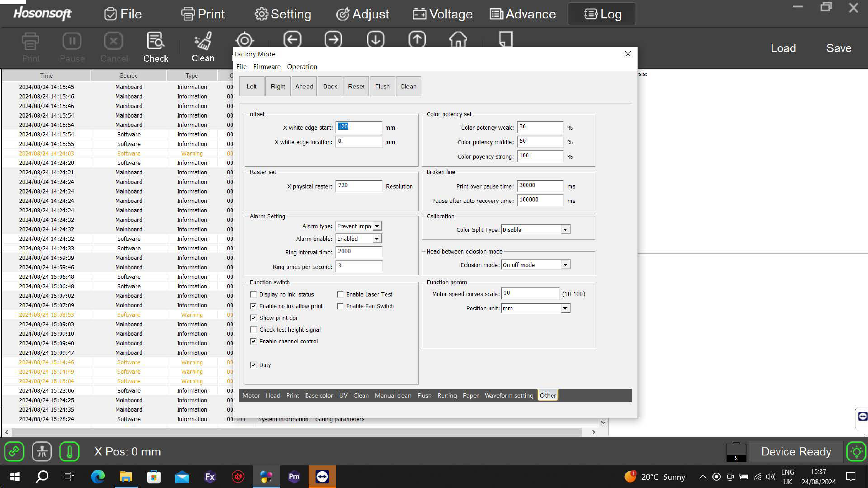The image size is (868, 488).
Task: Click the move down arrow icon
Action: pyautogui.click(x=375, y=39)
